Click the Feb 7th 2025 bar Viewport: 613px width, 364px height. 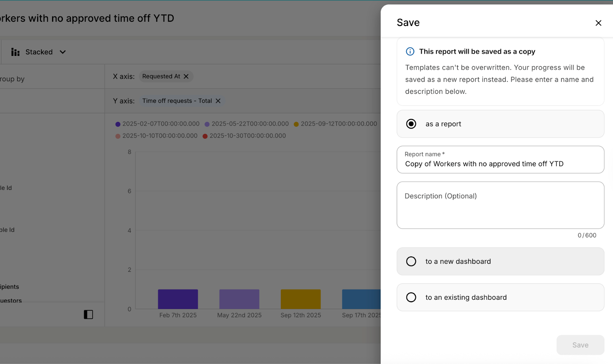(178, 299)
